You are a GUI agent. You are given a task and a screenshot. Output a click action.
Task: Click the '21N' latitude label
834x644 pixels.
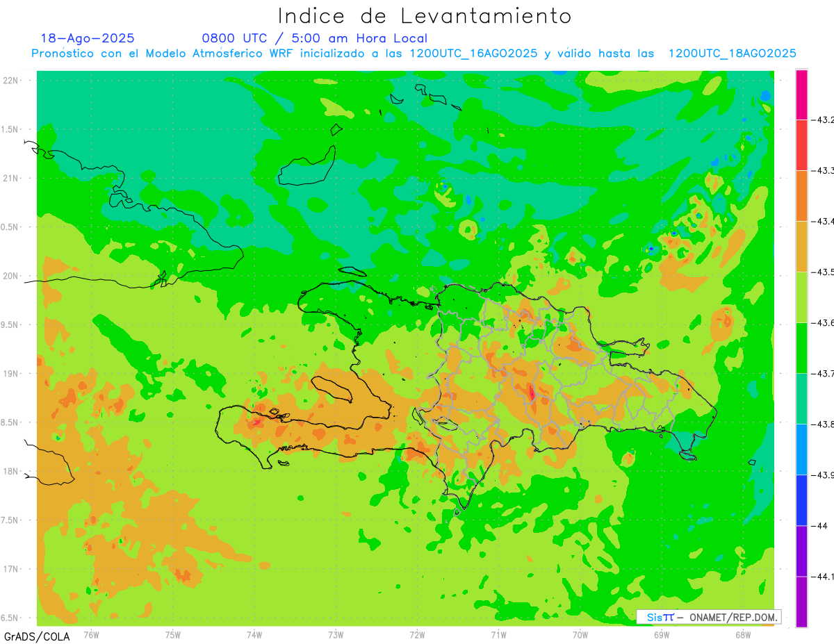pos(11,178)
